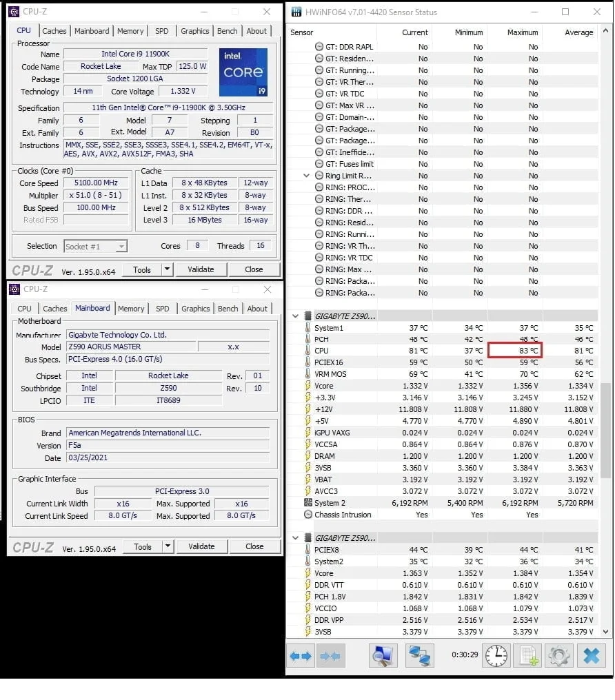The width and height of the screenshot is (615, 700).
Task: Collapse the Ring Limit Reasons tree group
Action: [307, 176]
